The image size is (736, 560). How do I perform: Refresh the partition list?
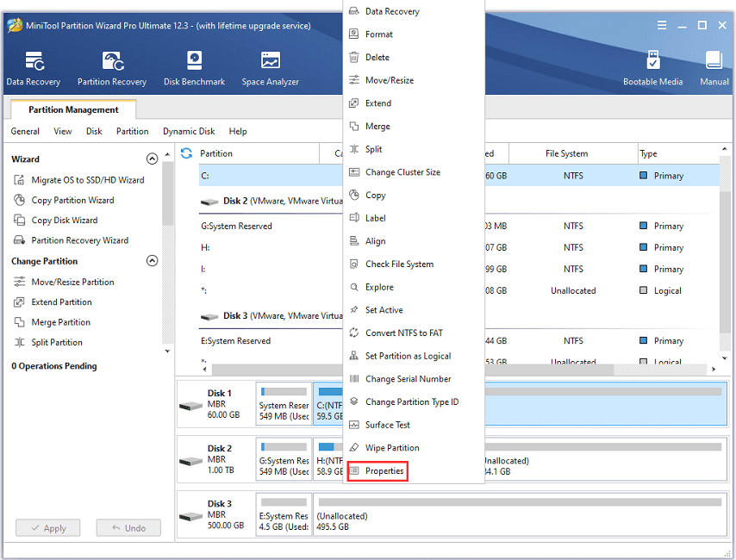click(185, 153)
